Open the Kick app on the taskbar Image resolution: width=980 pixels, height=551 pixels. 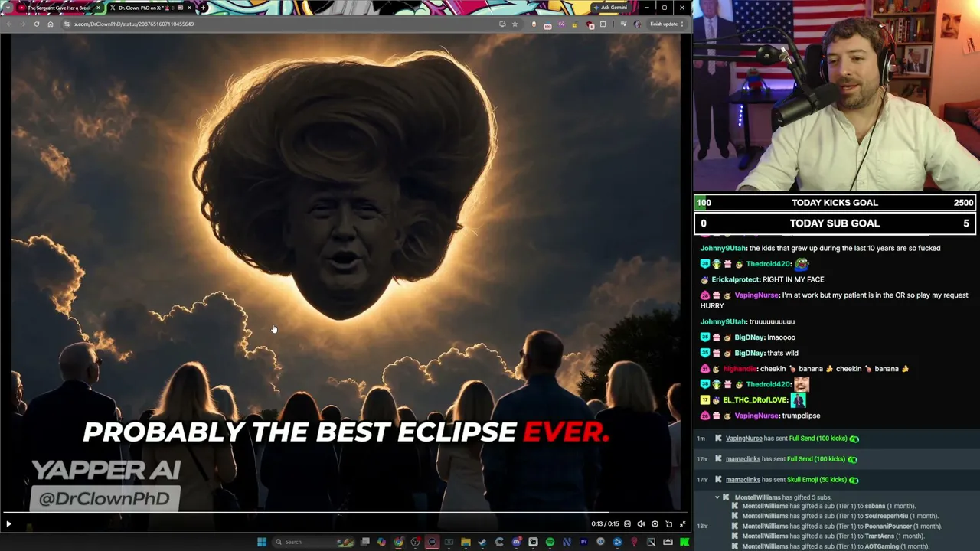tap(684, 542)
